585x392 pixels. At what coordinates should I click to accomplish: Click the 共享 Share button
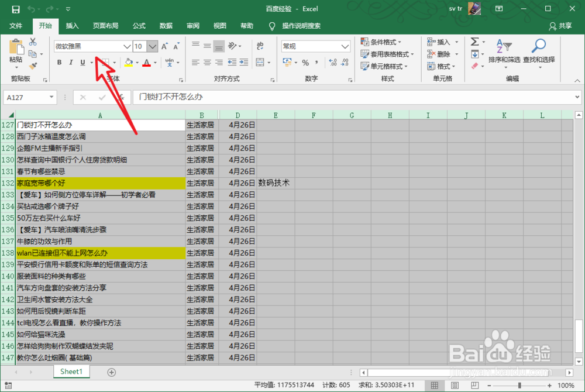click(x=560, y=26)
